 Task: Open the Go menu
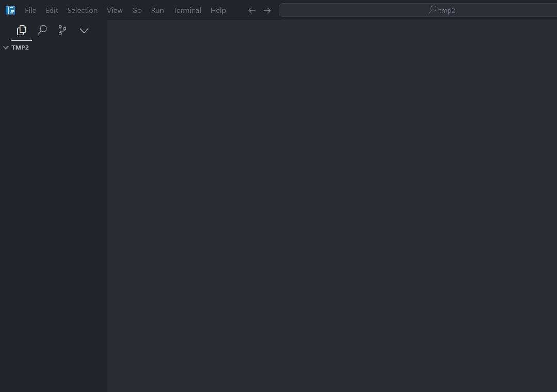pos(137,10)
